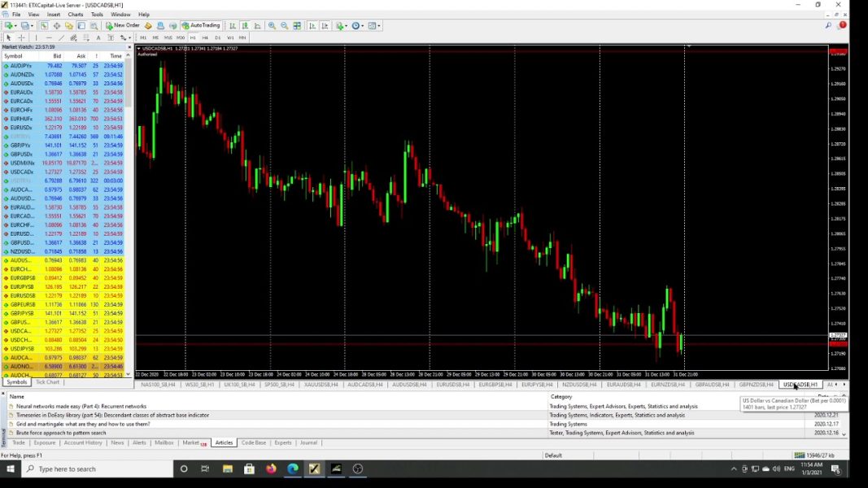Switch chart to H4 timeframe
Image resolution: width=868 pixels, height=488 pixels.
point(205,37)
